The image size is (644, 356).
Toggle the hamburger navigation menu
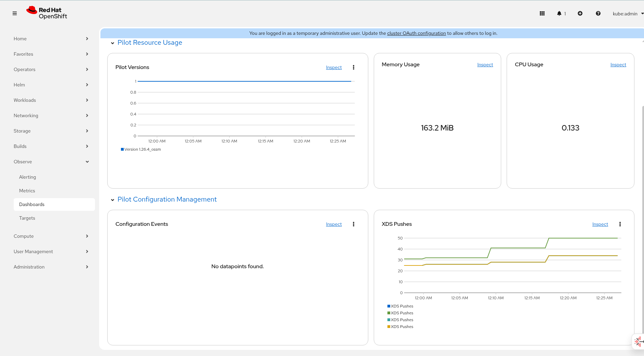(x=15, y=13)
